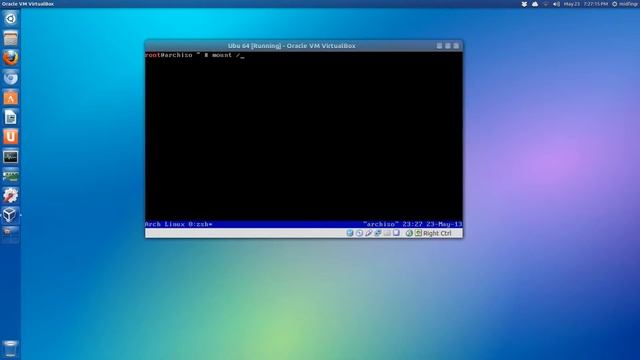Click the hard disk activity status icon

(x=350, y=233)
